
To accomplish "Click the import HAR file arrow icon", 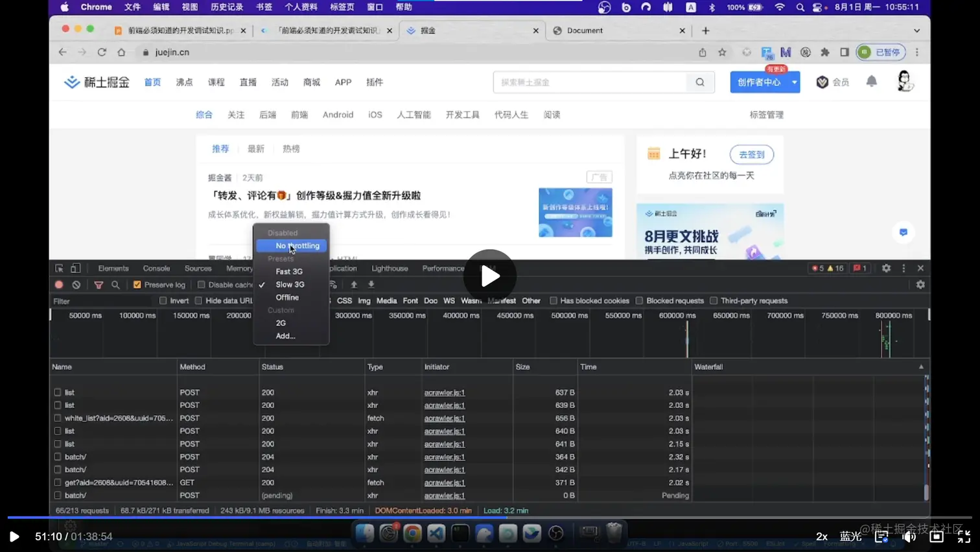I will 354,285.
